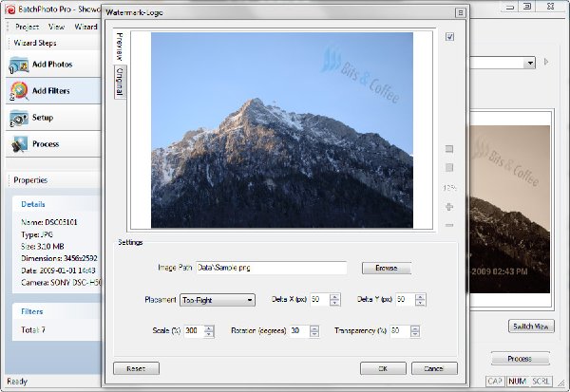Increase Delta X value with up arrow
The height and width of the screenshot is (392, 570).
pos(334,296)
